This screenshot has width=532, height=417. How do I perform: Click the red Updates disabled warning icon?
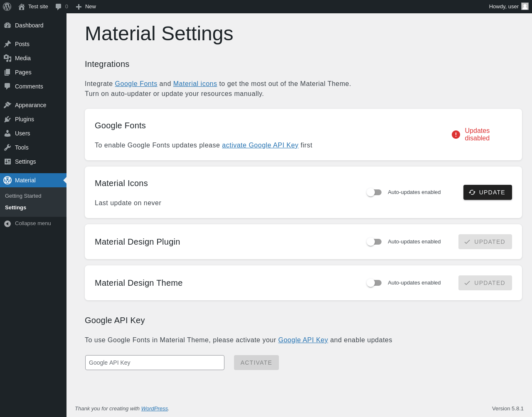[456, 135]
